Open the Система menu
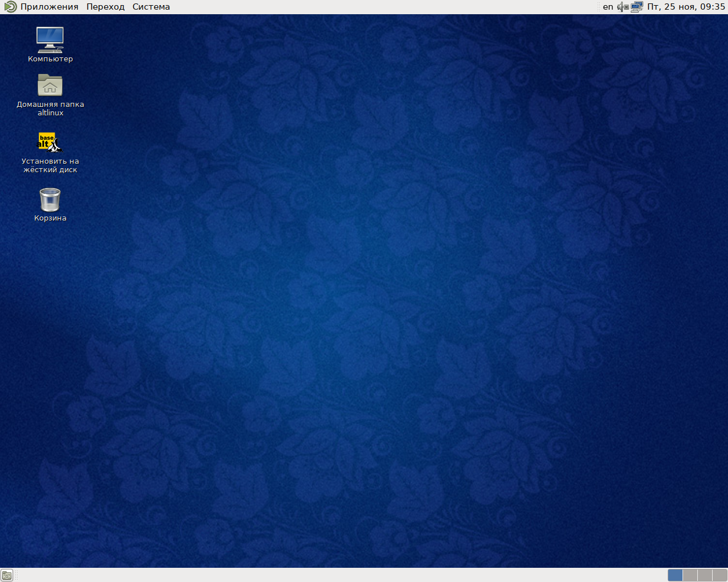The height and width of the screenshot is (582, 728). coord(151,7)
